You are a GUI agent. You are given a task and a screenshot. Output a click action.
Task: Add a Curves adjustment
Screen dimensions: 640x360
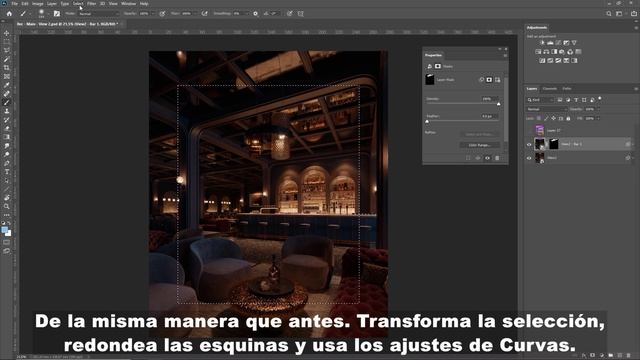558,42
